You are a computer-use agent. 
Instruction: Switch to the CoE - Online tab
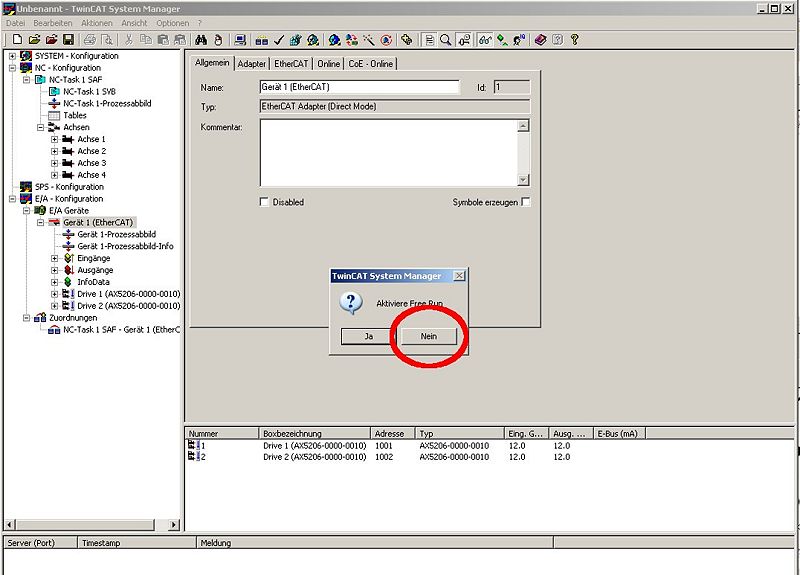tap(370, 64)
